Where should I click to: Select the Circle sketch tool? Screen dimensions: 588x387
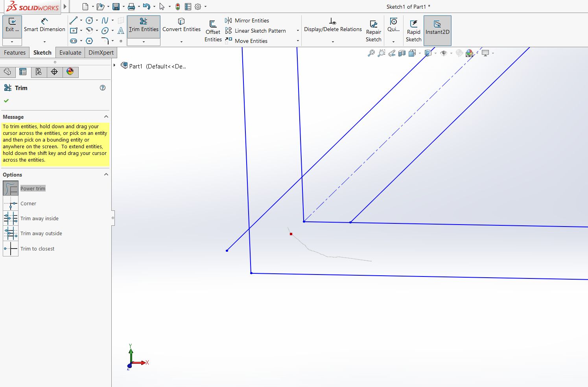coord(89,20)
